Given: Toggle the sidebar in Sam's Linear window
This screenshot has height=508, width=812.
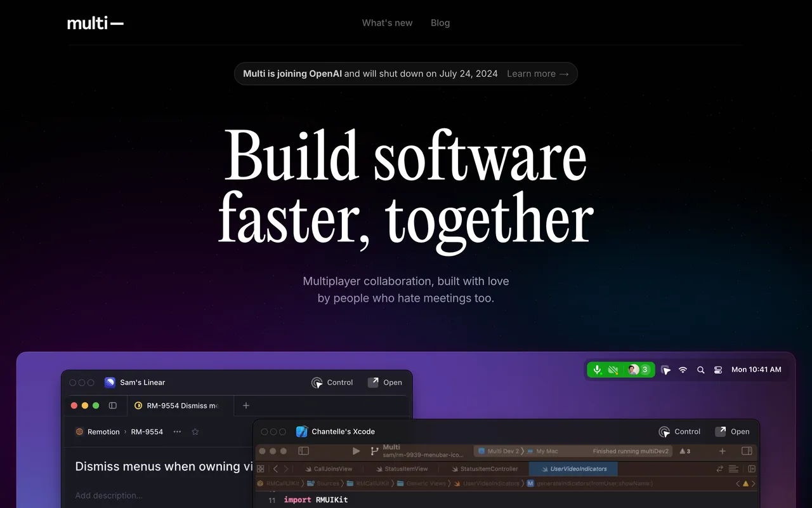Looking at the screenshot, I should click(x=113, y=405).
